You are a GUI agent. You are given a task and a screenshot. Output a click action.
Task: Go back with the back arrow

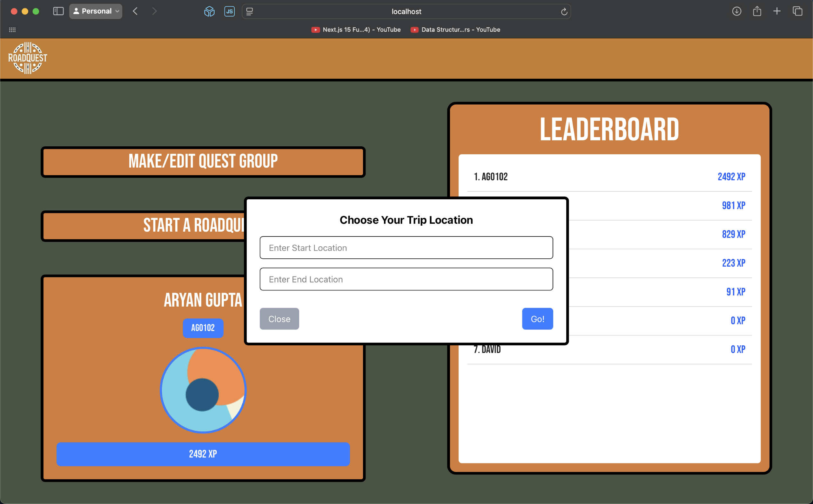point(135,11)
